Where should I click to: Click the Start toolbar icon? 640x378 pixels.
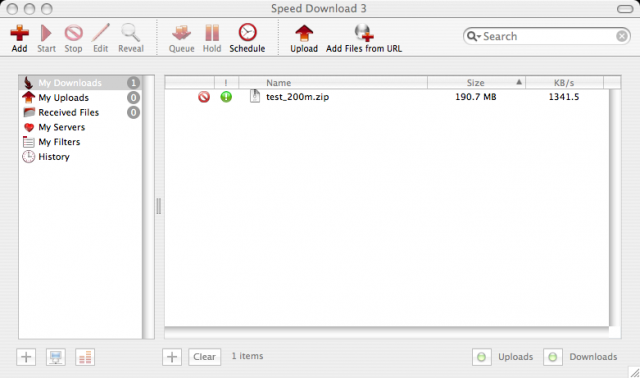pyautogui.click(x=46, y=33)
